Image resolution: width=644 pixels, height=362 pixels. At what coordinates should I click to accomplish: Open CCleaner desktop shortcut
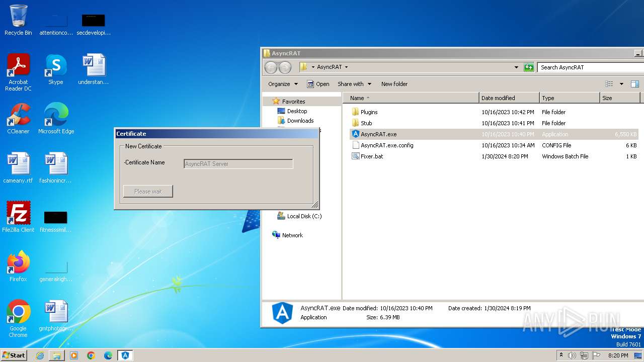coord(18,119)
